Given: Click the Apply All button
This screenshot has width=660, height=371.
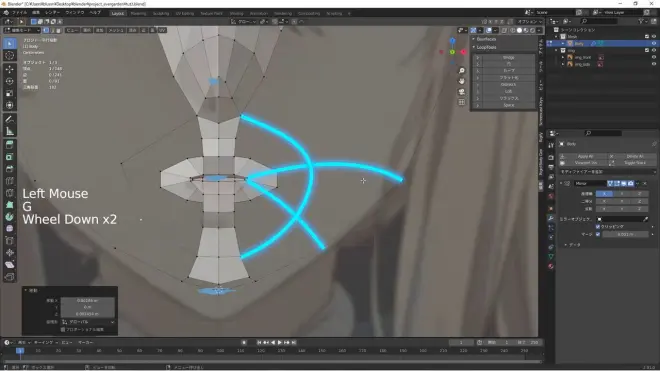Looking at the screenshot, I should [x=585, y=156].
